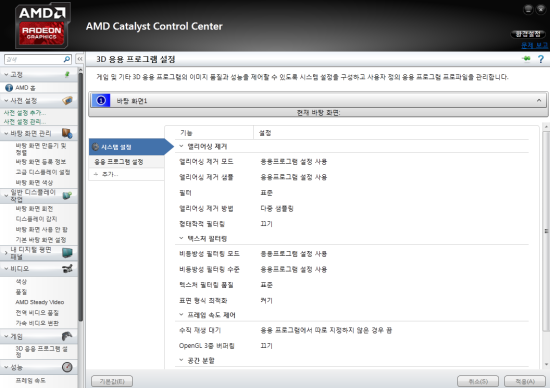
Task: Minimize the Catalyst Control Center window
Action: tap(528, 9)
